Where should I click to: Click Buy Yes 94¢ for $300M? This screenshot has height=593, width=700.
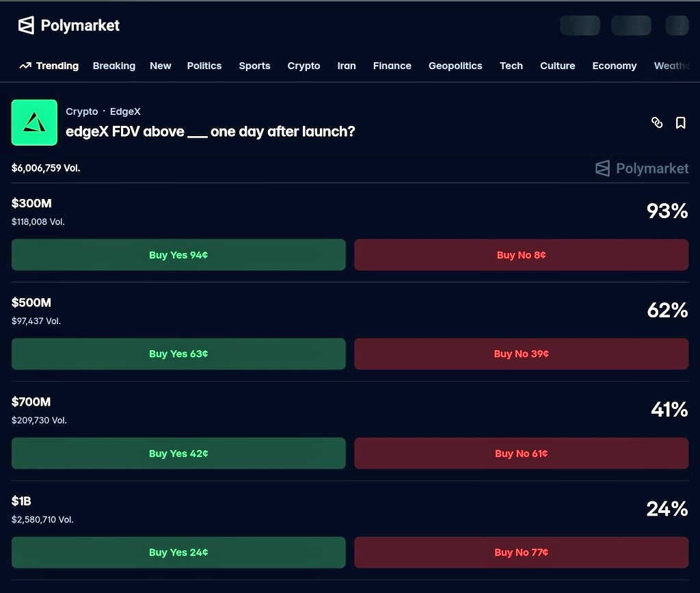pyautogui.click(x=178, y=254)
